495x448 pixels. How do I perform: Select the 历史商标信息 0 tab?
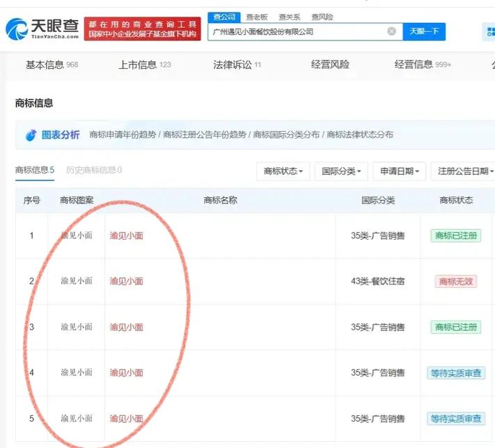coord(94,170)
